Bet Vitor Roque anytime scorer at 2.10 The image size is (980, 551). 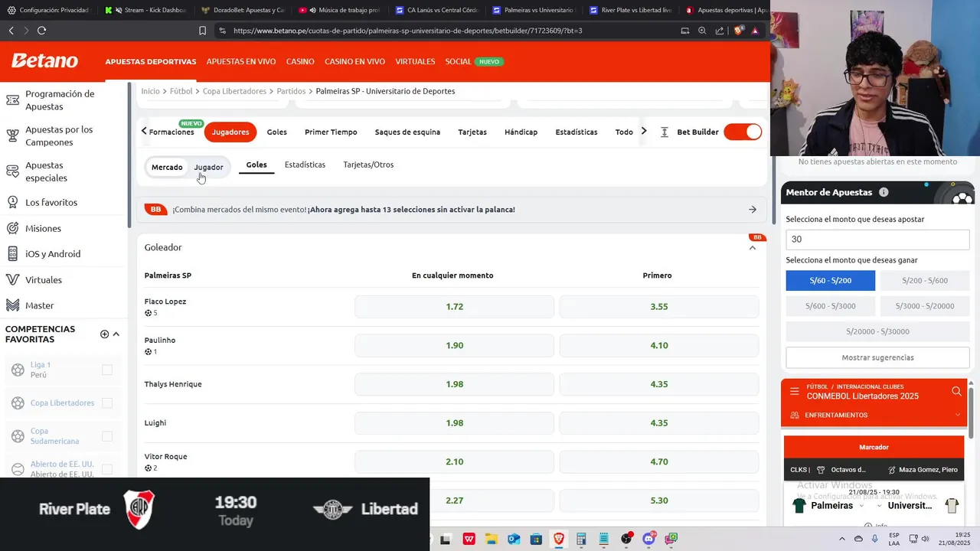click(454, 461)
